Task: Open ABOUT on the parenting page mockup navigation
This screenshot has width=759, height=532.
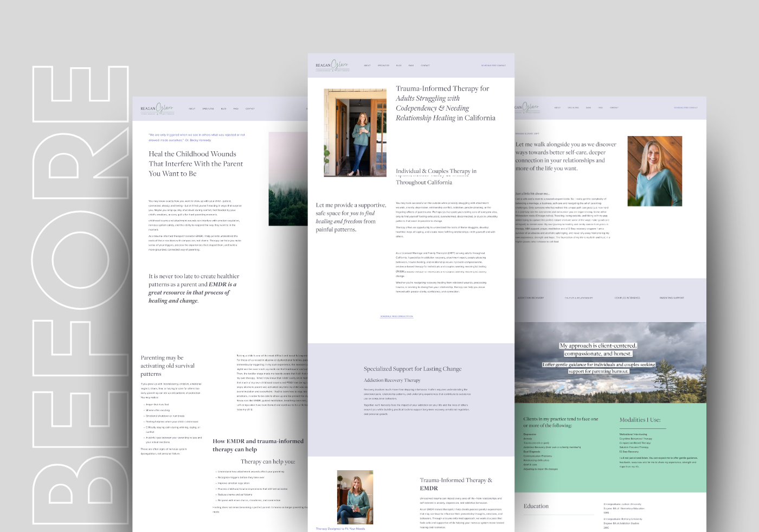Action: click(192, 108)
